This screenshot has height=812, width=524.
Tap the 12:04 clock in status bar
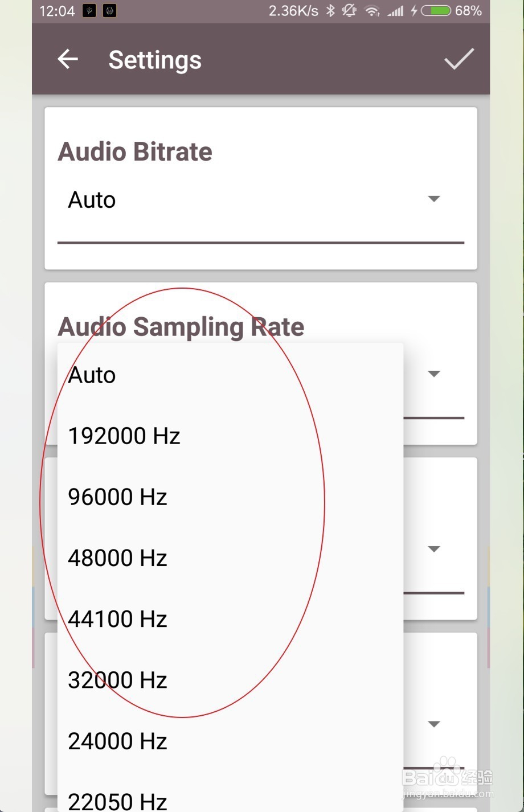pos(57,11)
